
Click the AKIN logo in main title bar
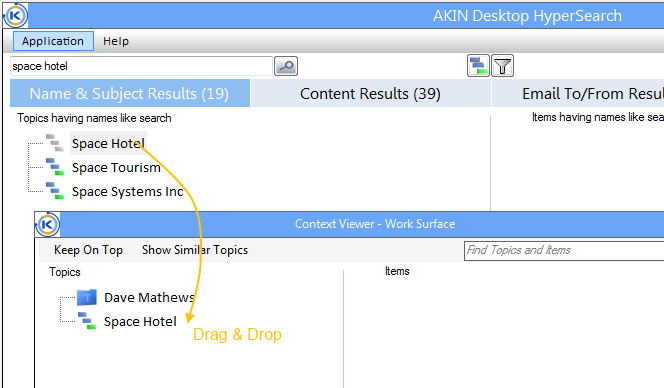(16, 16)
